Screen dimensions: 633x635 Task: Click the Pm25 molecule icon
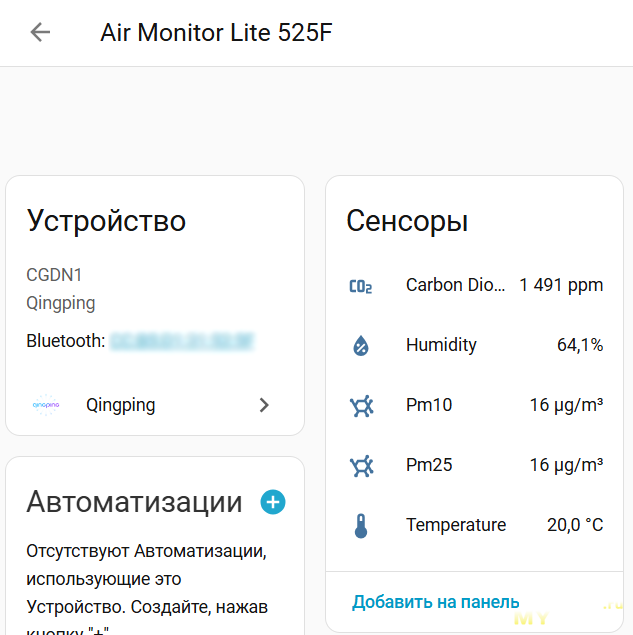[361, 466]
